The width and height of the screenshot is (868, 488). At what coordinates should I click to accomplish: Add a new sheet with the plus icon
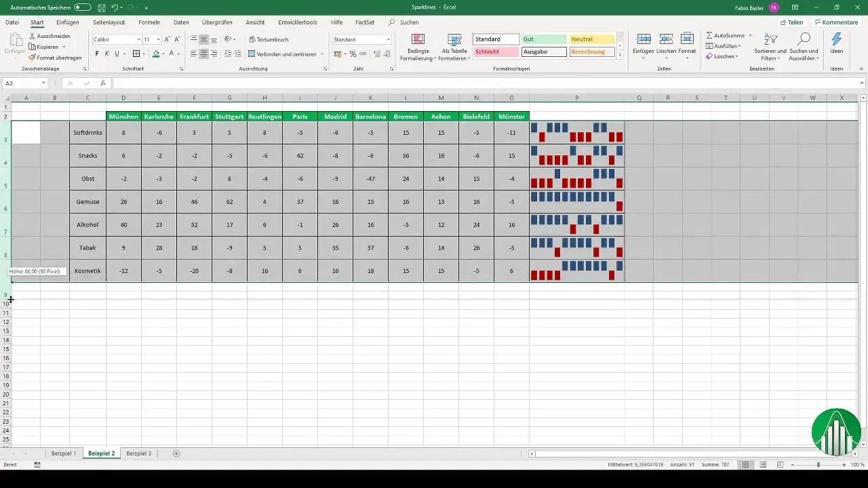click(x=176, y=453)
